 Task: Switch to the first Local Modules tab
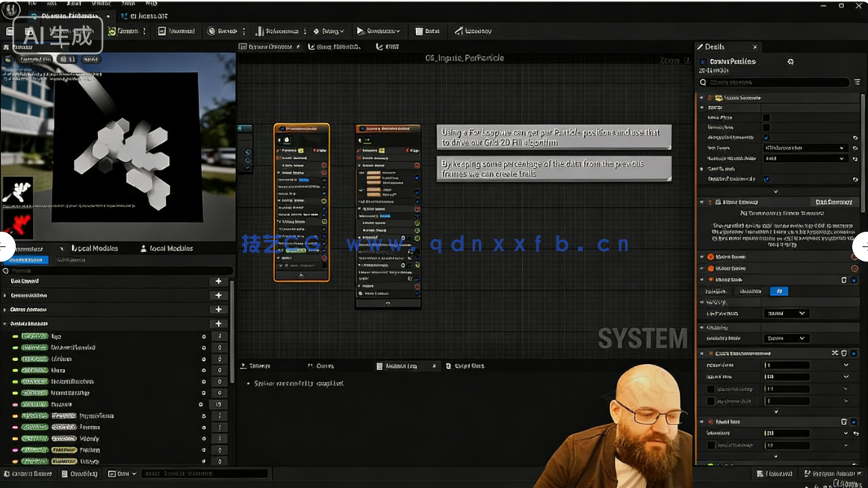tap(94, 249)
